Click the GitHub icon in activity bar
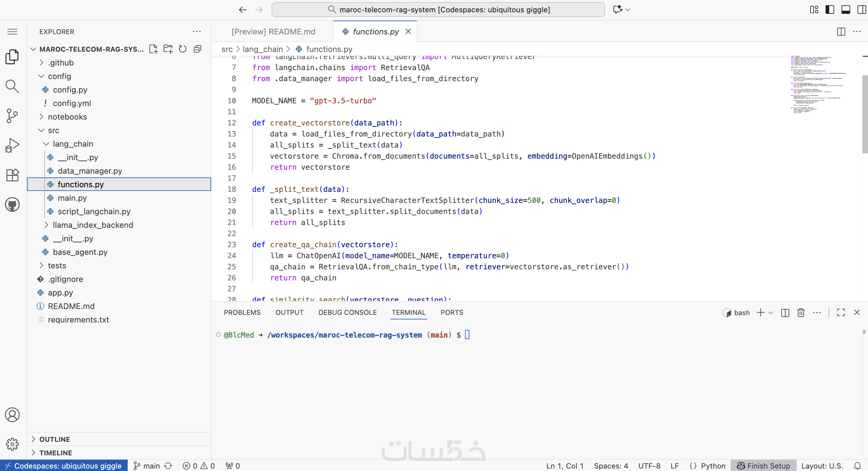Viewport: 868px width, 471px height. [x=12, y=204]
